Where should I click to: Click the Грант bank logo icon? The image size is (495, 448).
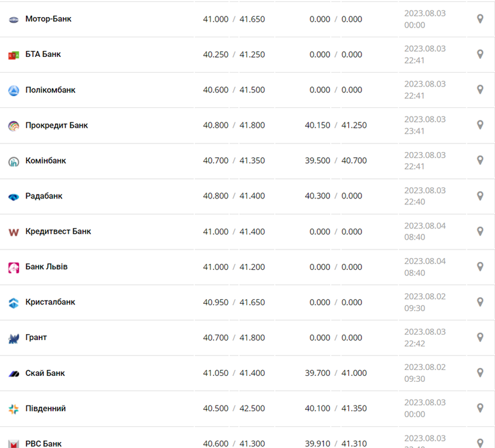coord(14,339)
